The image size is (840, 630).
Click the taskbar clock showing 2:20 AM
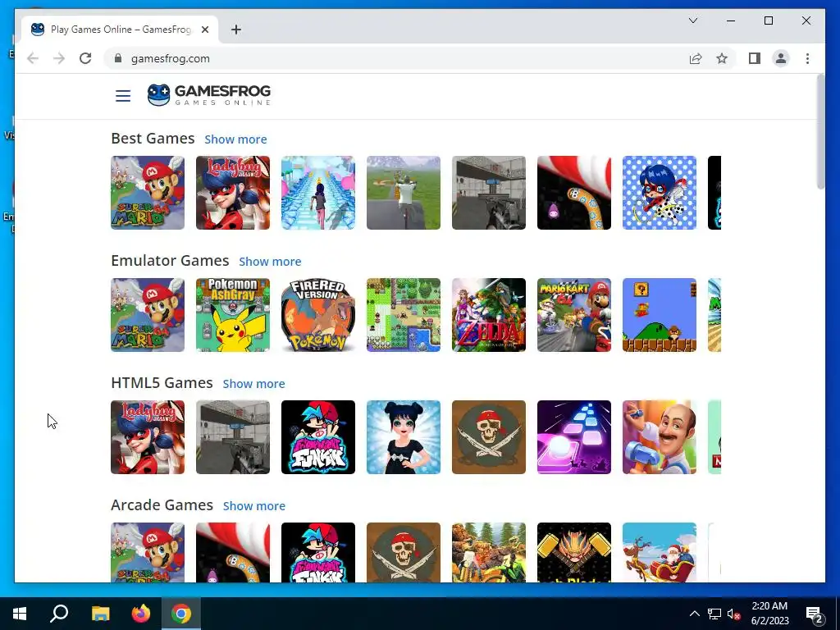[x=769, y=614]
